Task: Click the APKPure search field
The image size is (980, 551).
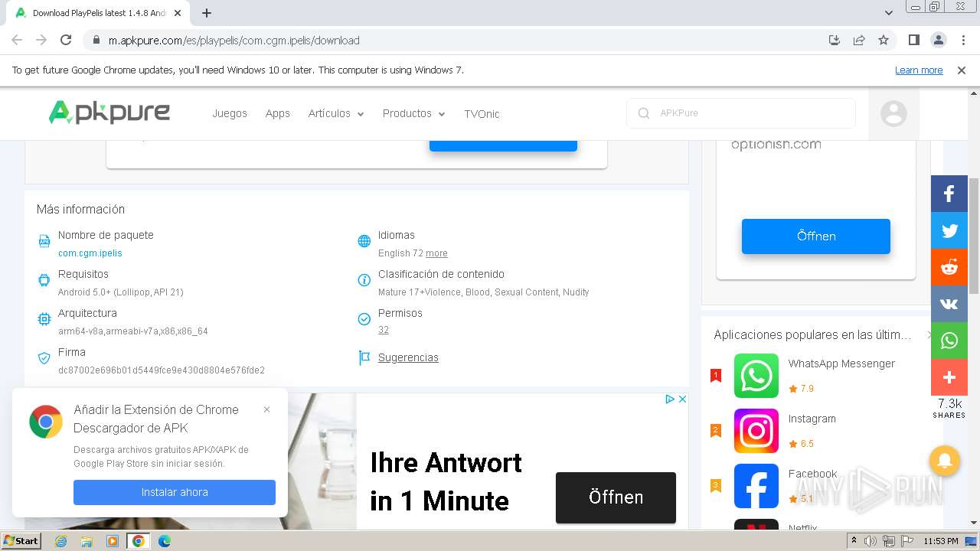Action: pyautogui.click(x=741, y=112)
